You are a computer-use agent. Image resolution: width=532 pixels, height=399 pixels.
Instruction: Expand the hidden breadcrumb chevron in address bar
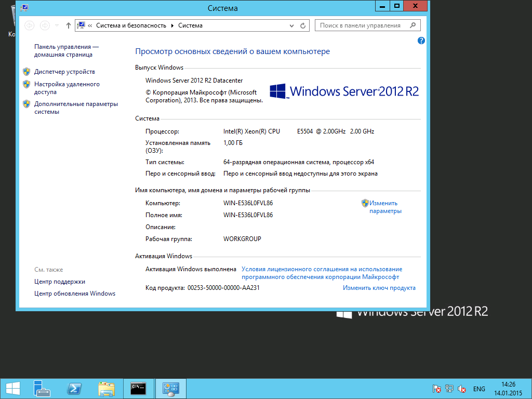tap(90, 25)
